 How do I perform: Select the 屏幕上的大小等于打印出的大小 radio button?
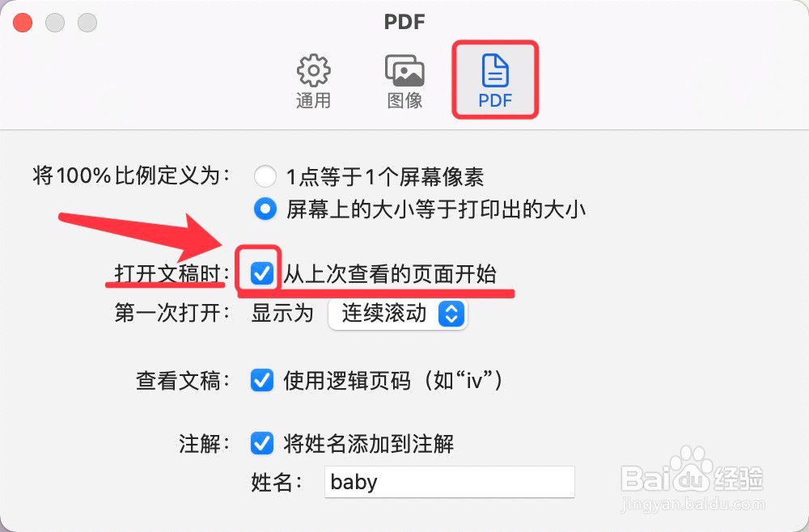pos(265,209)
